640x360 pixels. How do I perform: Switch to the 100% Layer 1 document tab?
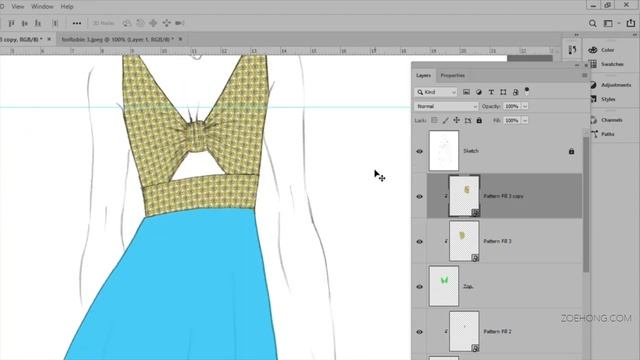click(x=118, y=39)
